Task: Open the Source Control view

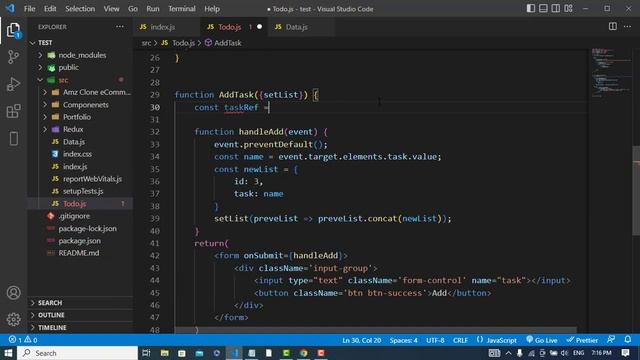Action: click(x=13, y=57)
